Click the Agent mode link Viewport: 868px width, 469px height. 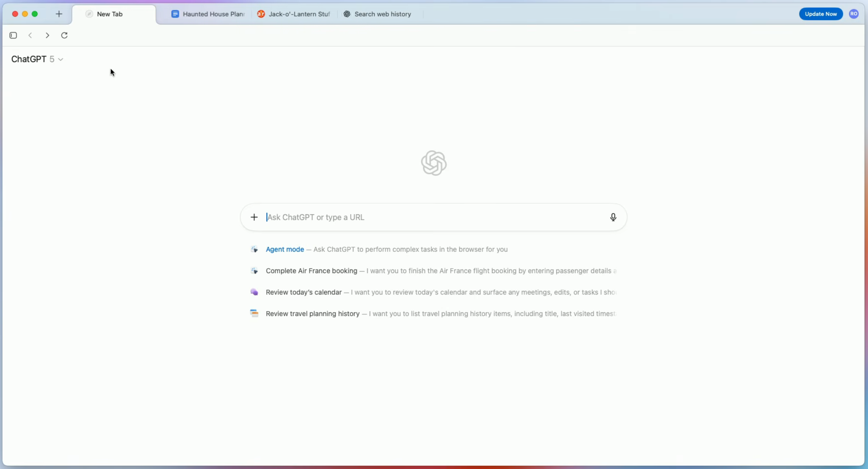pos(285,249)
